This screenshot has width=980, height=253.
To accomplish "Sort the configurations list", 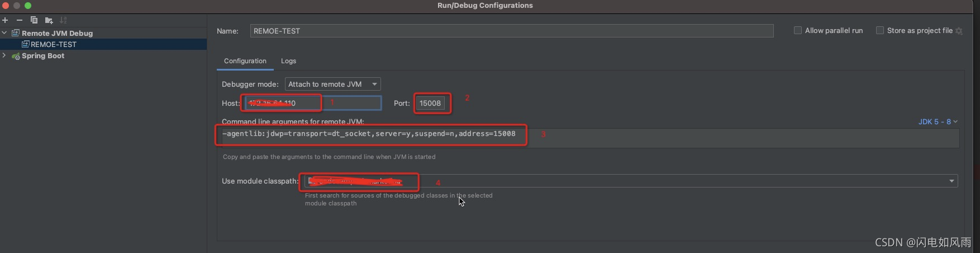I will (x=63, y=20).
